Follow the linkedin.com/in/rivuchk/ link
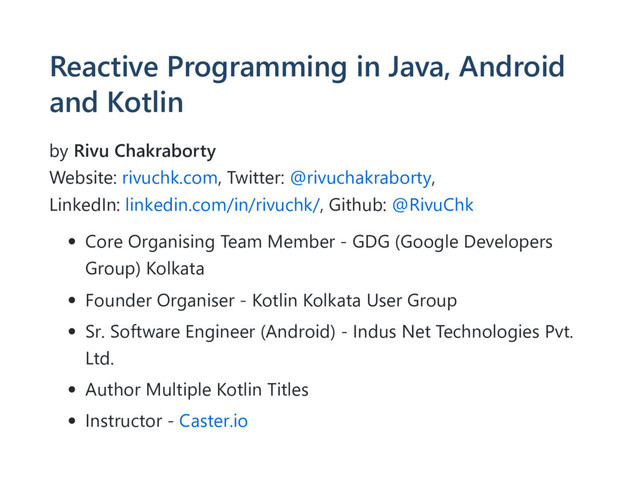640x480 pixels. pos(222,205)
